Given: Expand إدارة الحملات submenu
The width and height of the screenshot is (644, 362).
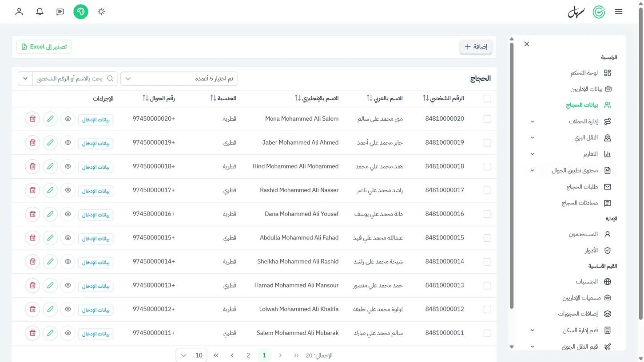Looking at the screenshot, I should point(532,122).
